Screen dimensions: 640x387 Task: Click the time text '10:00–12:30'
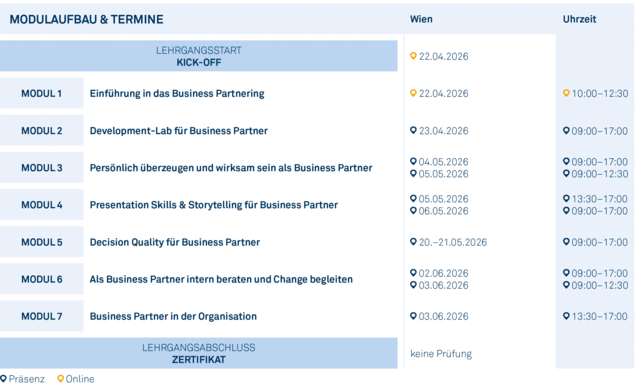click(x=600, y=93)
